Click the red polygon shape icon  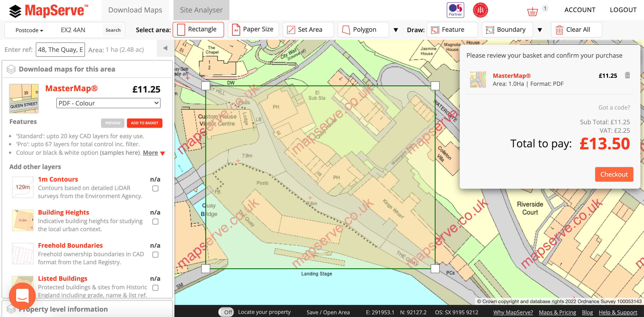pyautogui.click(x=346, y=30)
